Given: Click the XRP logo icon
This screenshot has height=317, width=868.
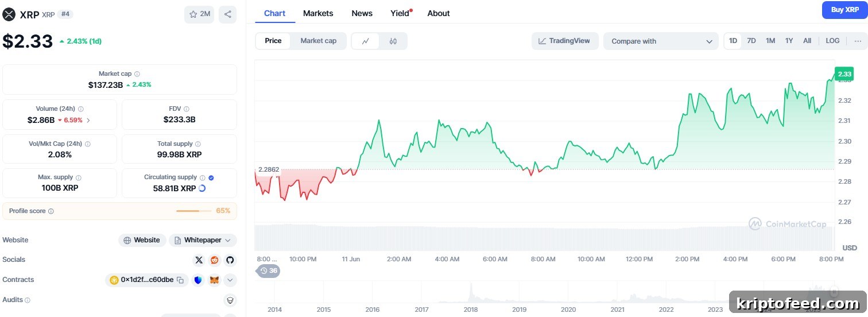Looking at the screenshot, I should click(9, 14).
